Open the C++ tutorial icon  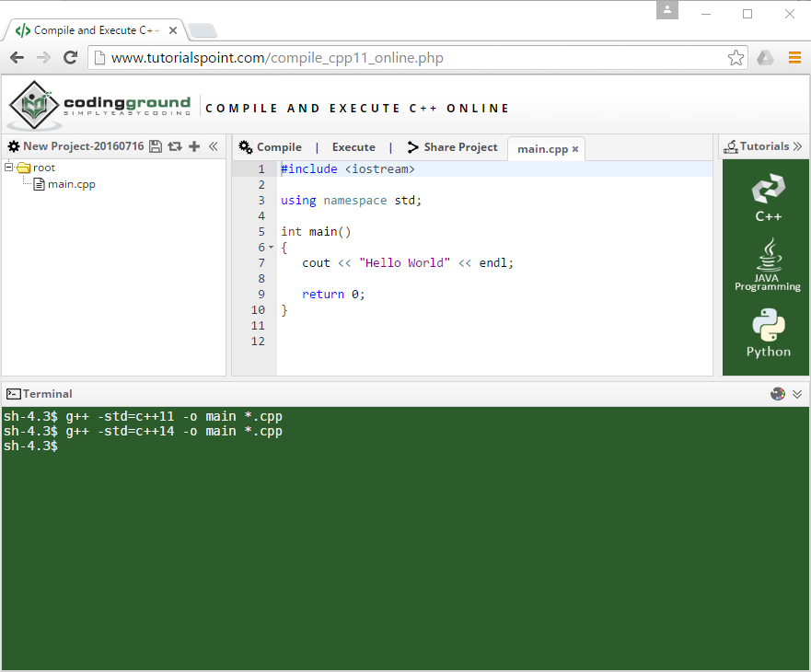coord(768,198)
